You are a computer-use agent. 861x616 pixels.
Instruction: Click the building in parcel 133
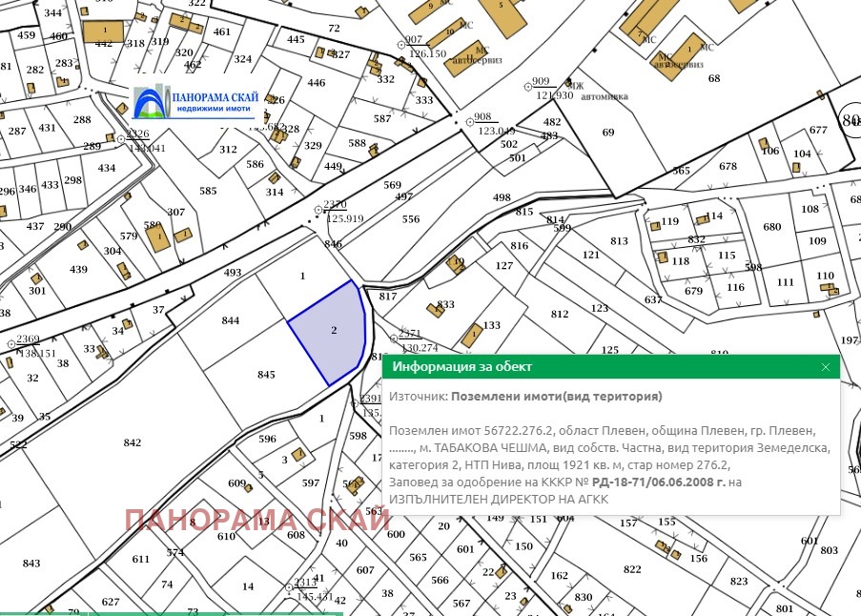[471, 335]
